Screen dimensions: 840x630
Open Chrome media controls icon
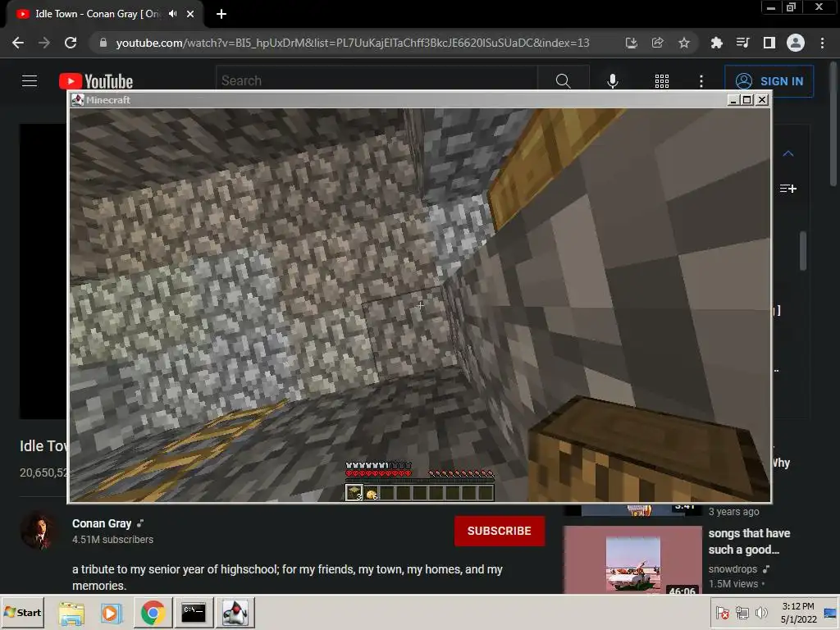point(742,43)
